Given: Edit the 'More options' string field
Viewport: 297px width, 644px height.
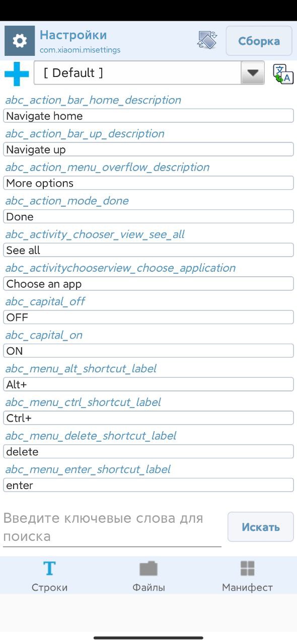Looking at the screenshot, I should point(148,183).
